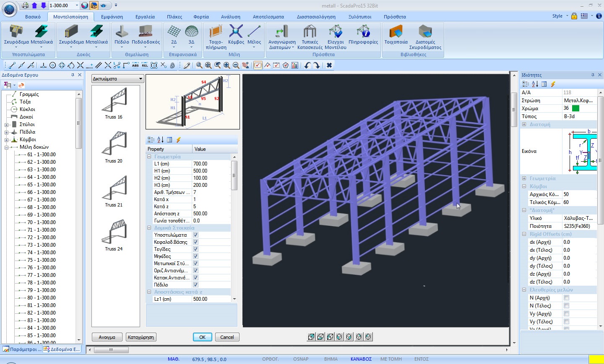The height and width of the screenshot is (364, 604).
Task: Open Διατομές Σκυροδέματος concrete sections library
Action: click(425, 37)
